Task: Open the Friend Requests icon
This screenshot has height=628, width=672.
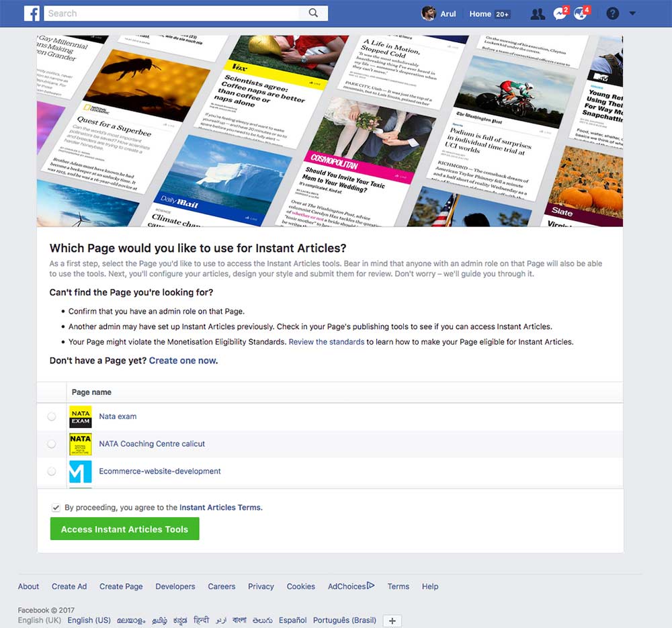Action: click(538, 13)
